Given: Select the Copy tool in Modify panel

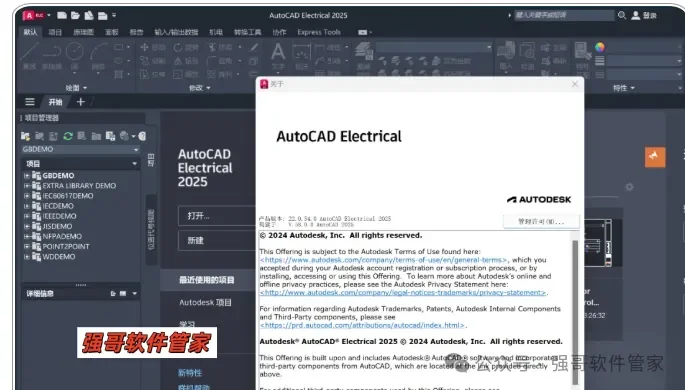Looking at the screenshot, I should pos(153,61).
